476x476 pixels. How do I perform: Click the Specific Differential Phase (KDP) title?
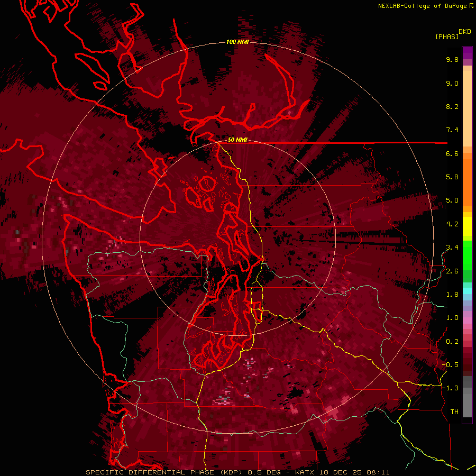[x=165, y=472]
